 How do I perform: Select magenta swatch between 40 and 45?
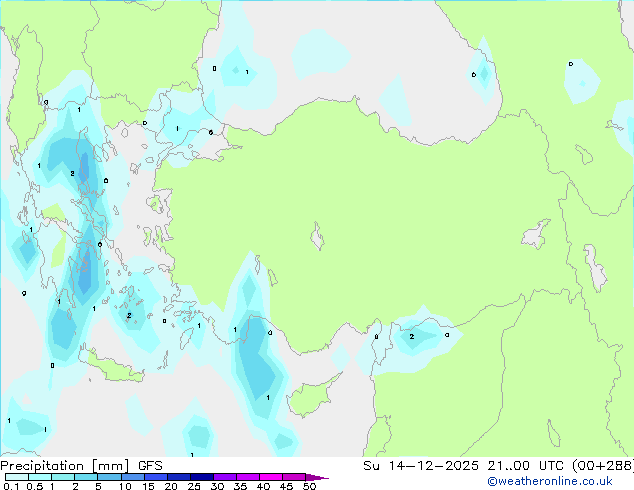[271, 477]
